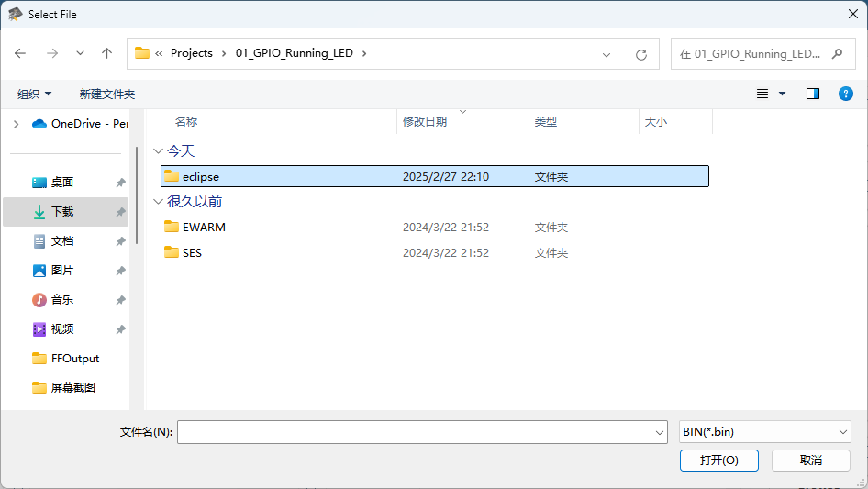
Task: Click the view layout icon
Action: pyautogui.click(x=762, y=94)
